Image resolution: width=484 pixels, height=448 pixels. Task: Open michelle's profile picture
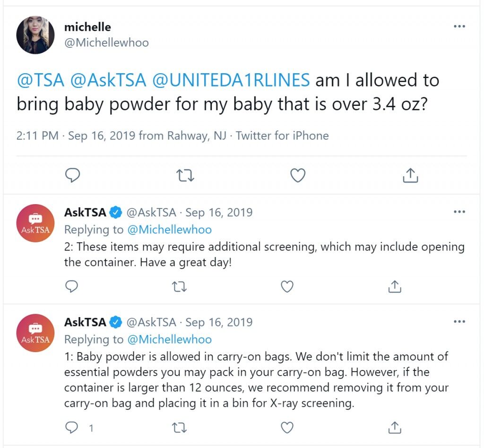35,35
